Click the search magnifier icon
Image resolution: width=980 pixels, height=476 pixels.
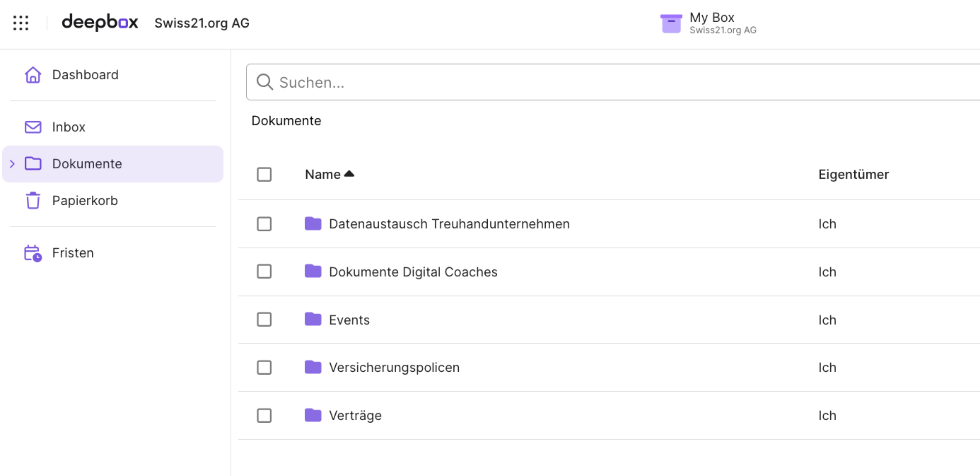pos(265,82)
